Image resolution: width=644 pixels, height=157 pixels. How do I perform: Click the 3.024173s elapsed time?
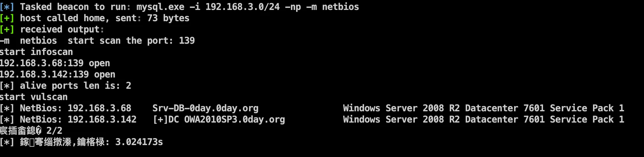139,142
